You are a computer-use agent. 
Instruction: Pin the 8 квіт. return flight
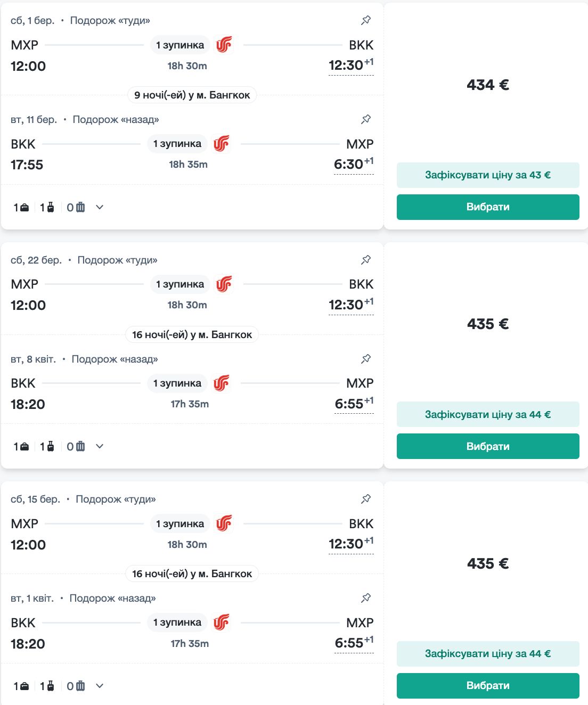(x=366, y=359)
